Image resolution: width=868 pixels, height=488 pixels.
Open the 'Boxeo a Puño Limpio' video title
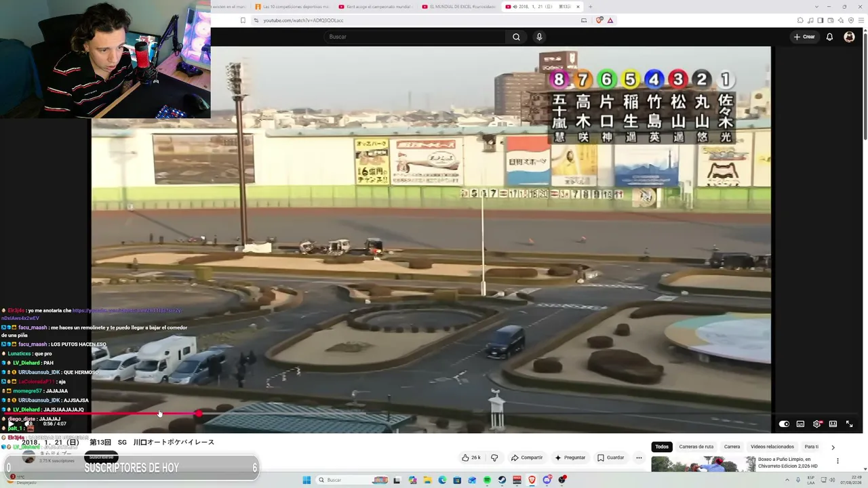click(x=788, y=463)
